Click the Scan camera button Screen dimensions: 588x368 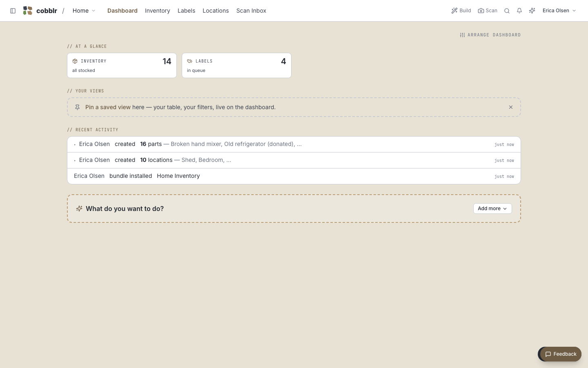pos(488,11)
